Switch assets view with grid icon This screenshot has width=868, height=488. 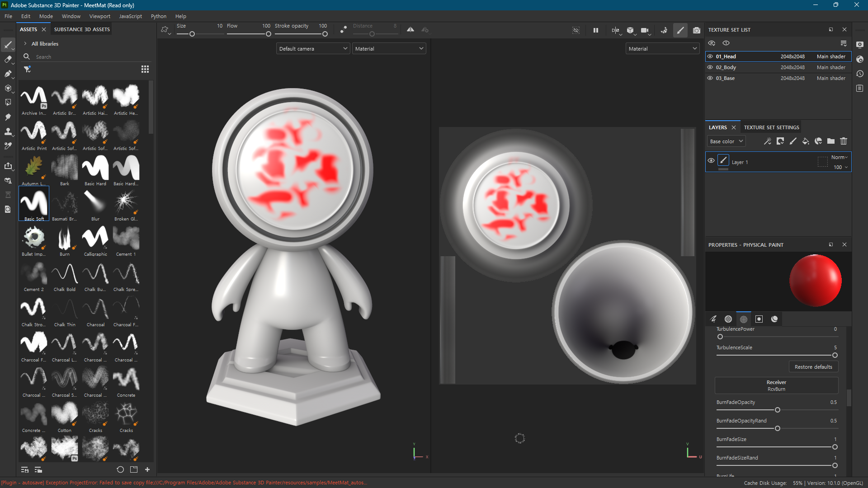145,69
